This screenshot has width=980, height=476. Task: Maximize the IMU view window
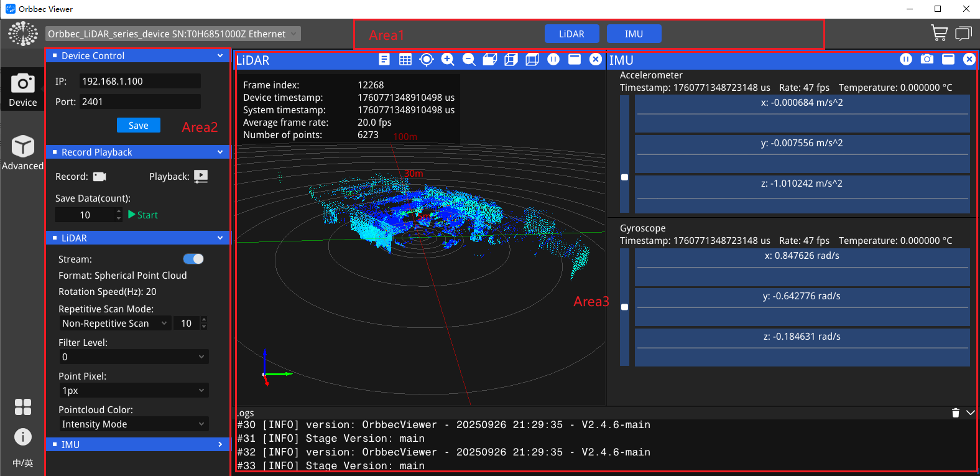pos(948,59)
